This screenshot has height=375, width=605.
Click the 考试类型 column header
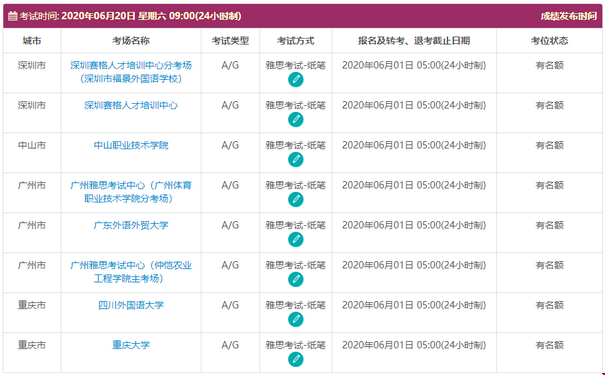click(x=230, y=41)
